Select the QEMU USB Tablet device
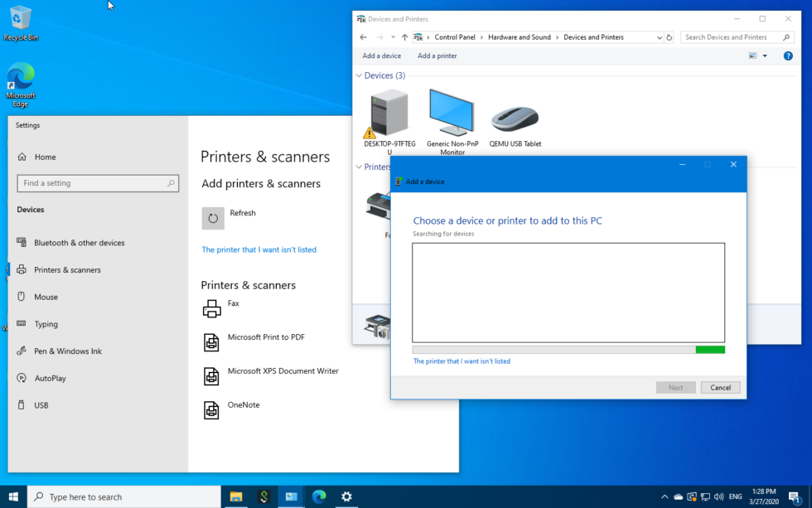Image resolution: width=812 pixels, height=508 pixels. coord(515,116)
